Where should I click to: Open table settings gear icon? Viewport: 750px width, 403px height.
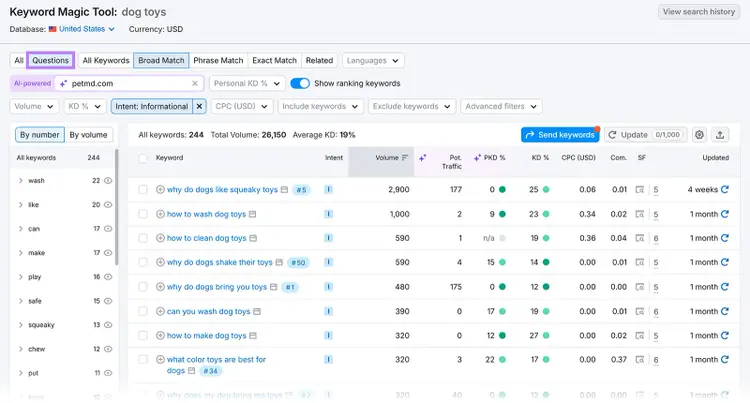699,135
